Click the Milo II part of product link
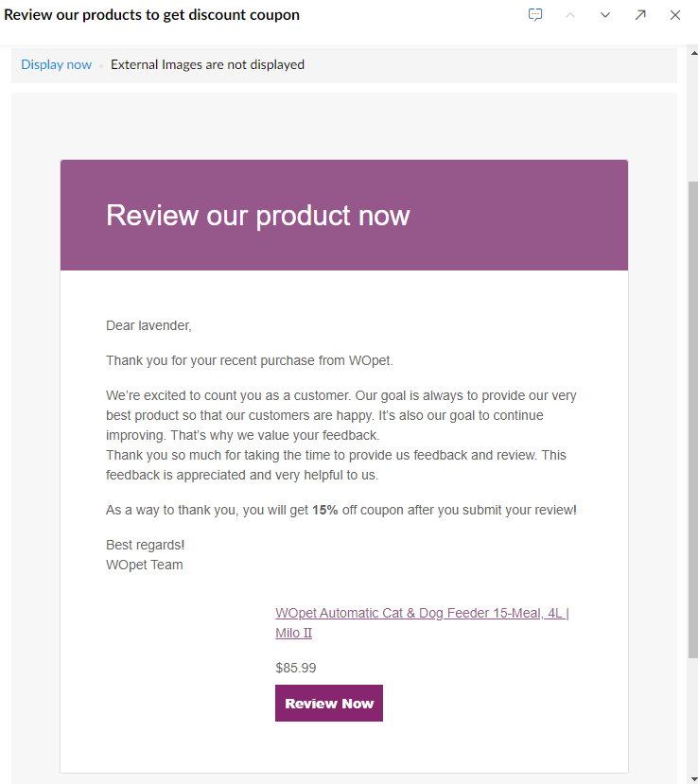698x784 pixels. tap(293, 633)
